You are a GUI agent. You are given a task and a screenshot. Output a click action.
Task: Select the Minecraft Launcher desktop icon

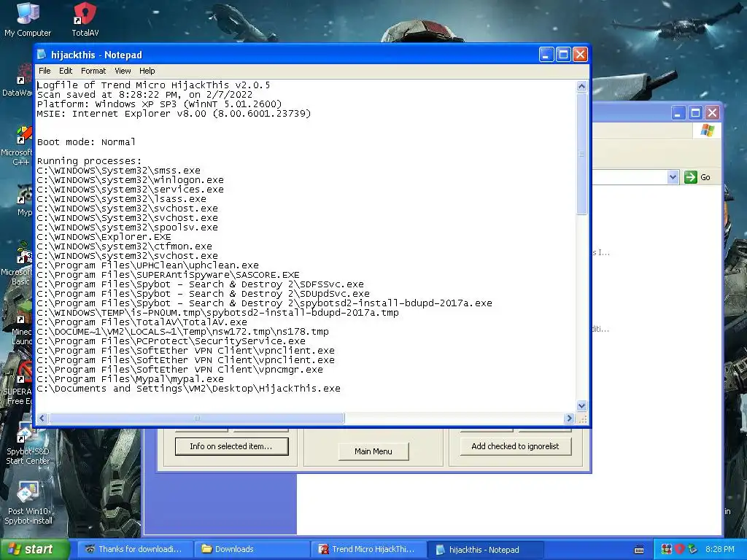pyautogui.click(x=21, y=324)
